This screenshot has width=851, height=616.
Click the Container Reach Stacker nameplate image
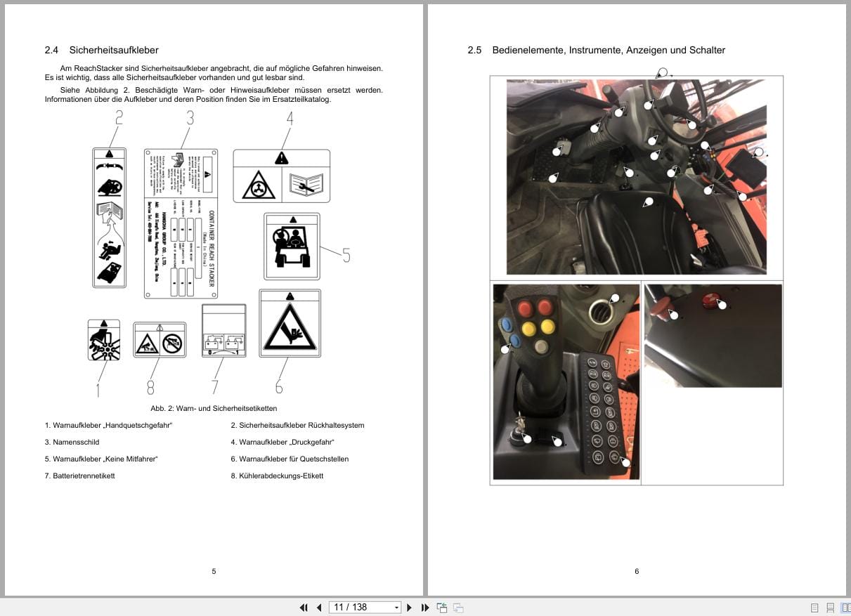pos(181,223)
